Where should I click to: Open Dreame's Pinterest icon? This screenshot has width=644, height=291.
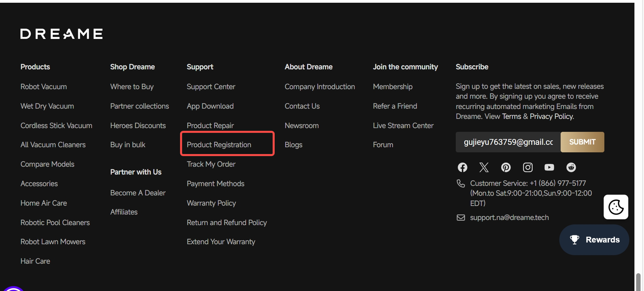[x=506, y=167]
